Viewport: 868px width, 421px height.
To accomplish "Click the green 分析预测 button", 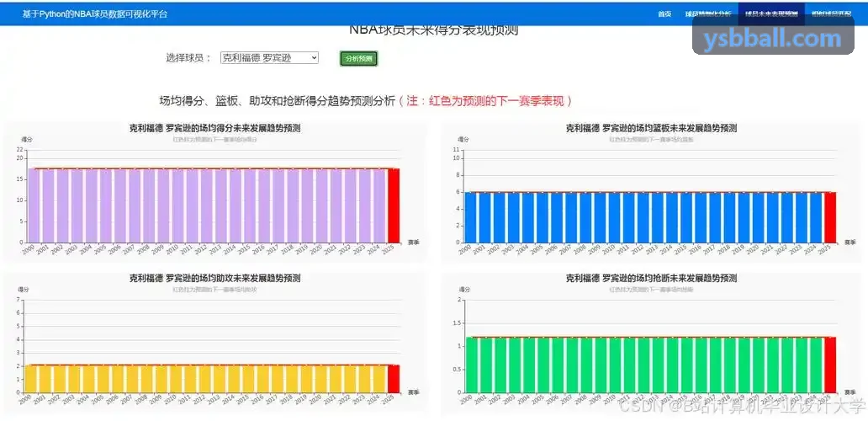I will [358, 58].
